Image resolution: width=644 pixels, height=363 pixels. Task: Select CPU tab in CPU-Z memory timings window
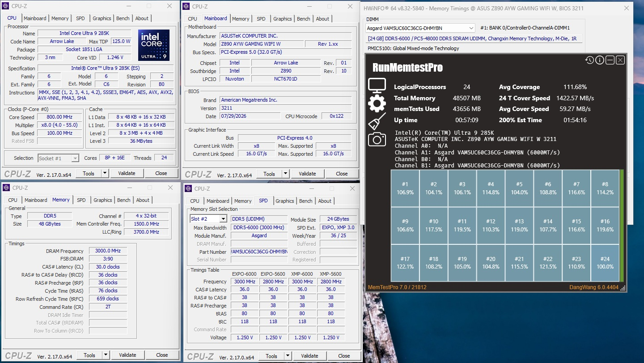(13, 200)
